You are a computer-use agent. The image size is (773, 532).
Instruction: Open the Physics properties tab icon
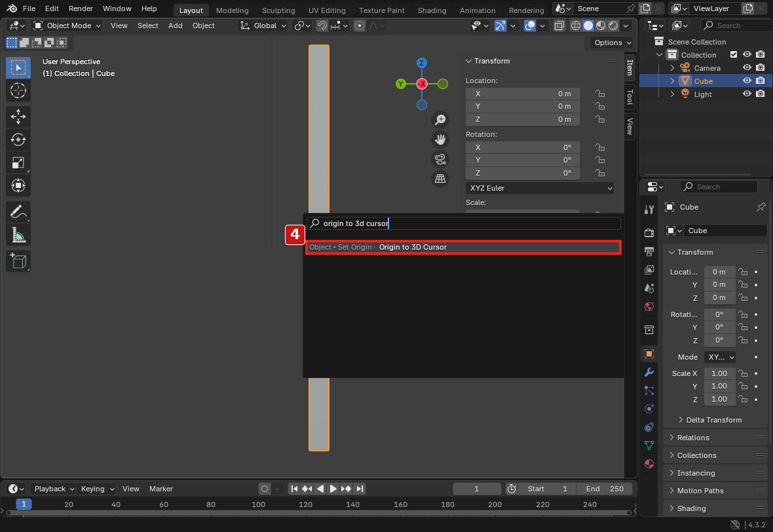[649, 409]
